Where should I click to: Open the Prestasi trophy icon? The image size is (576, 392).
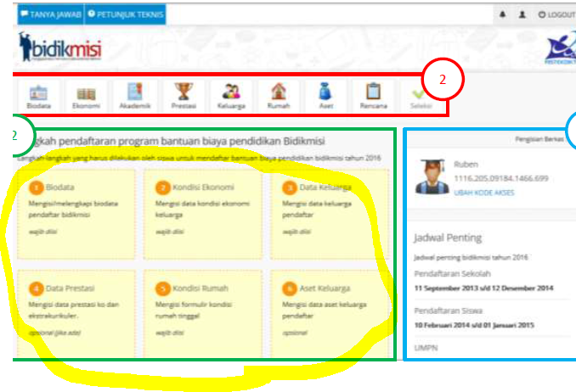point(184,96)
